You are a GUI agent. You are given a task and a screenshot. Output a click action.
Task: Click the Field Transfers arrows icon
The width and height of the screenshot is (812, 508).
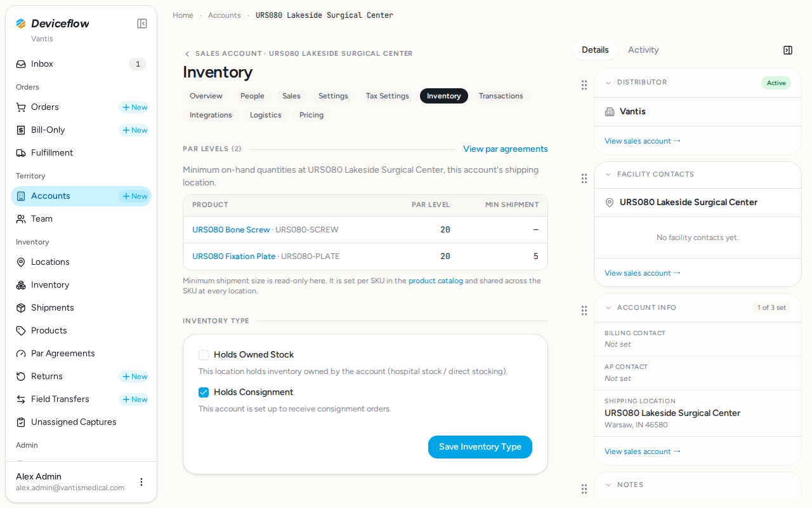tap(21, 399)
